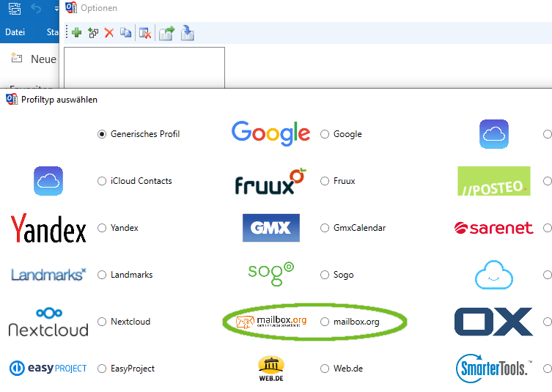
Task: Click the Yandex logo
Action: [48, 228]
